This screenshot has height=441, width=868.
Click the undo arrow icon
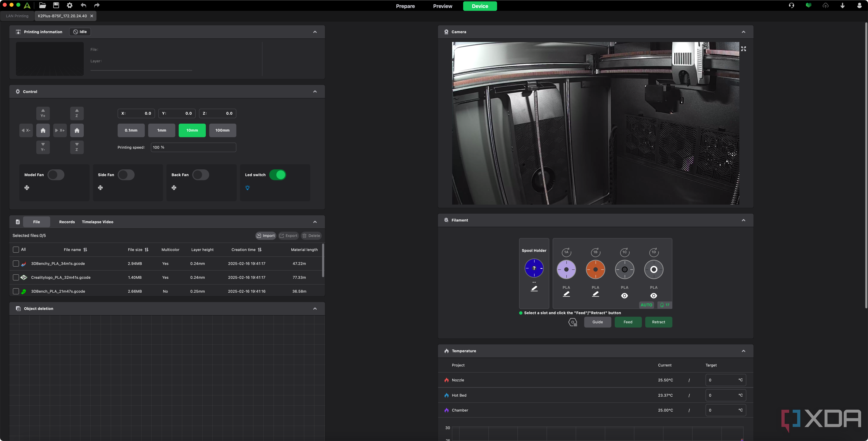pos(83,5)
